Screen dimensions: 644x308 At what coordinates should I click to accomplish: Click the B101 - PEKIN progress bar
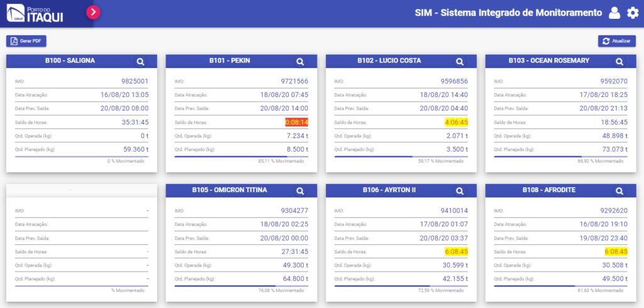point(241,156)
